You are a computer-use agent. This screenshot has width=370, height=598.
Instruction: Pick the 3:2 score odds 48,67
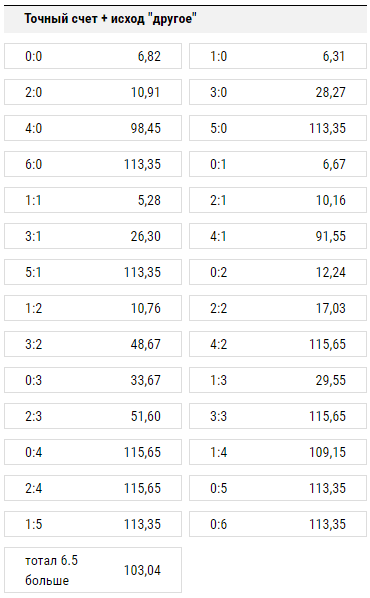pos(93,344)
